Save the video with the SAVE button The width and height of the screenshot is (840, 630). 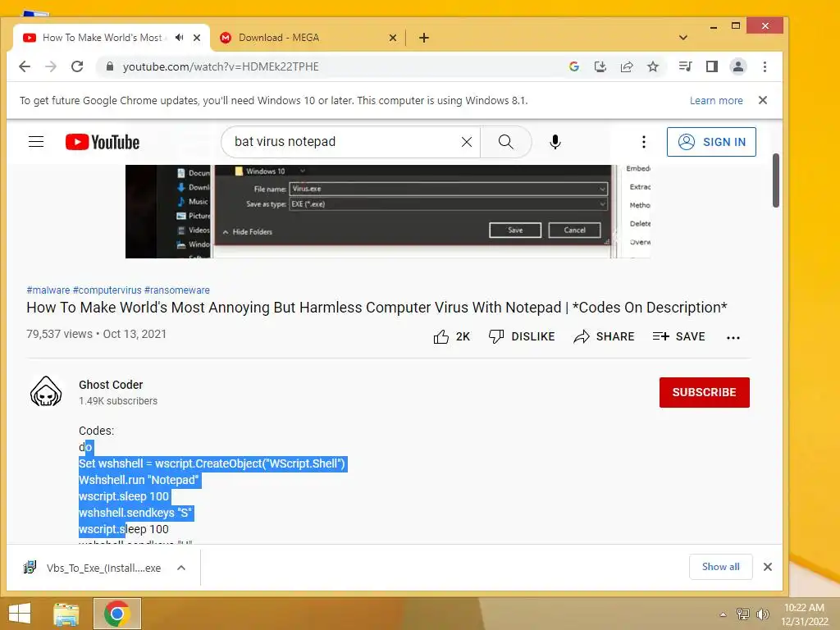(x=678, y=336)
